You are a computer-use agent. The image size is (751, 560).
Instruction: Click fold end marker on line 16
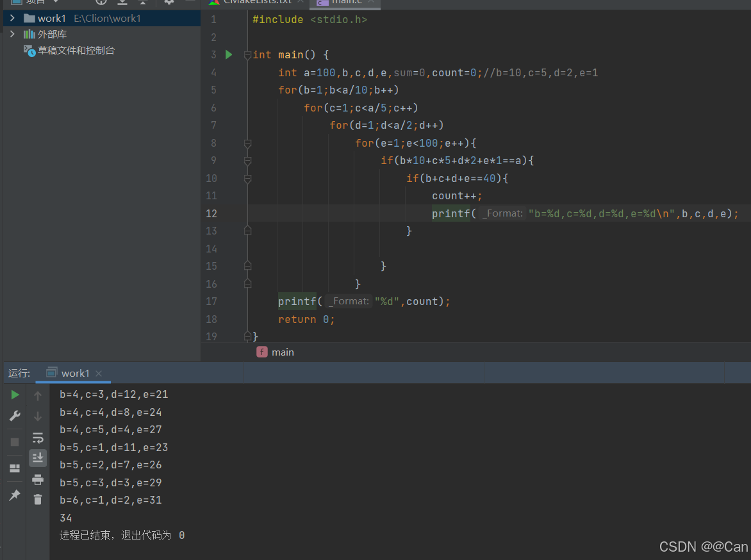tap(247, 283)
